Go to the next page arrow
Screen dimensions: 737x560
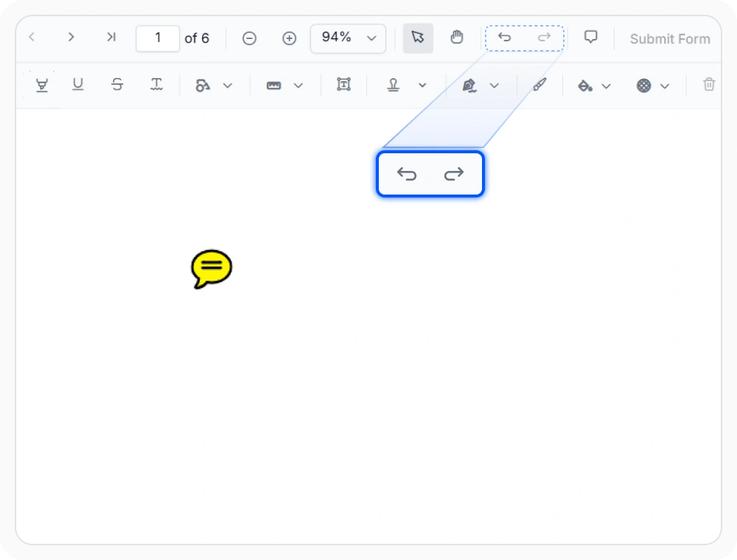71,37
